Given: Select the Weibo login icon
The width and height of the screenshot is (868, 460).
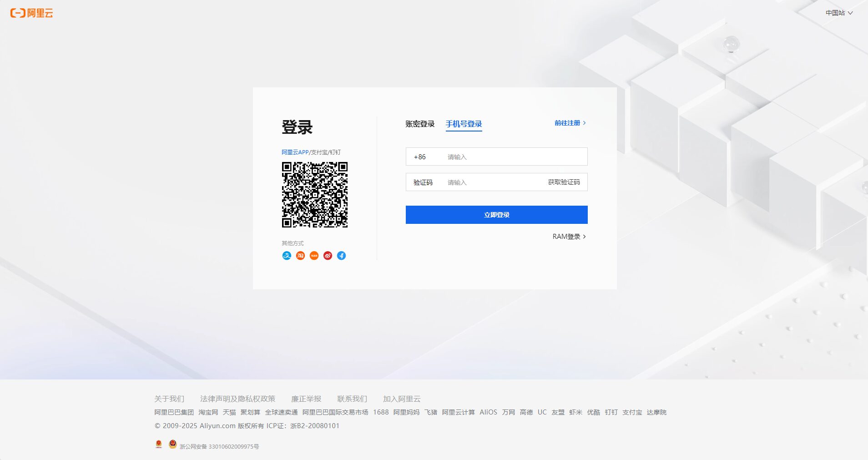Looking at the screenshot, I should (328, 255).
